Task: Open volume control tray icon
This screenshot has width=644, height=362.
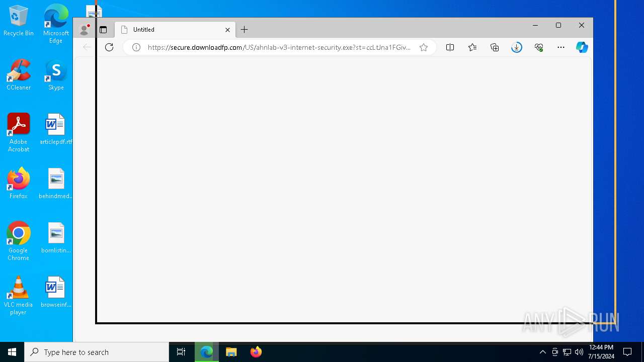Action: [x=579, y=352]
